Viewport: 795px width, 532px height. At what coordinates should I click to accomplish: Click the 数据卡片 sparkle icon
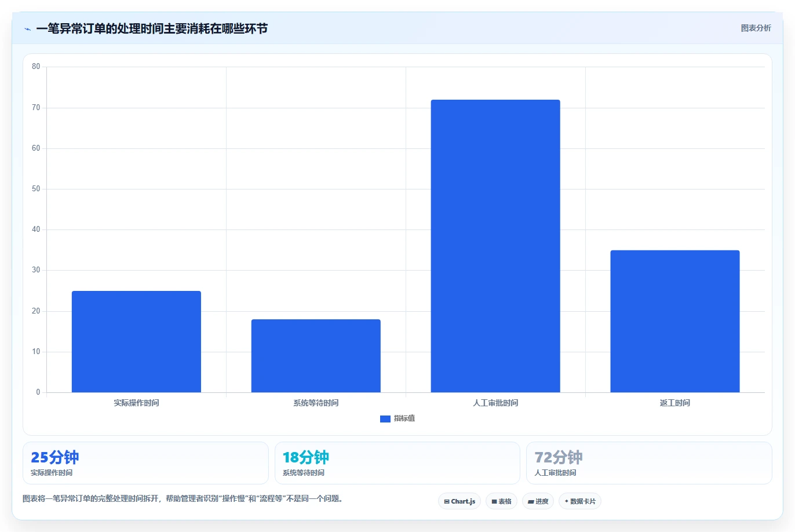click(567, 501)
